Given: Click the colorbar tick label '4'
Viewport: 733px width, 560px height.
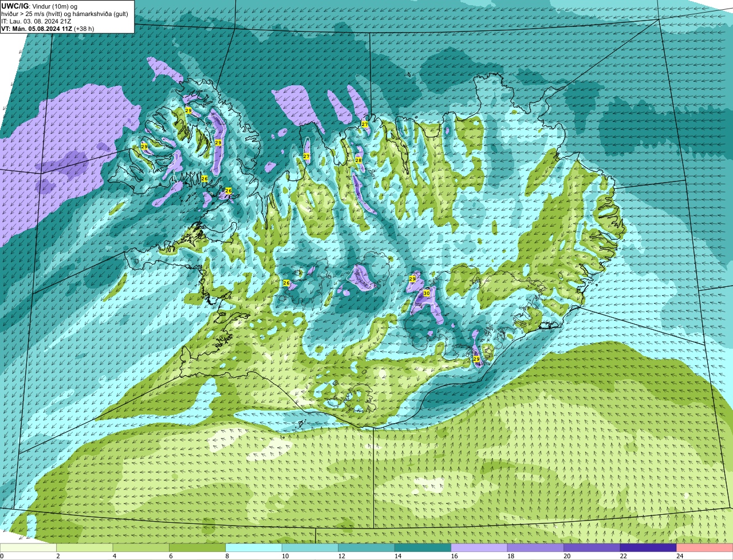Looking at the screenshot, I should (x=114, y=556).
